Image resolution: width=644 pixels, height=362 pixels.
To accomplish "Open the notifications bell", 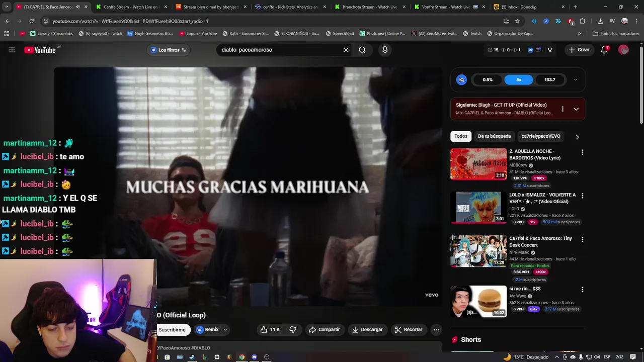I will (604, 50).
